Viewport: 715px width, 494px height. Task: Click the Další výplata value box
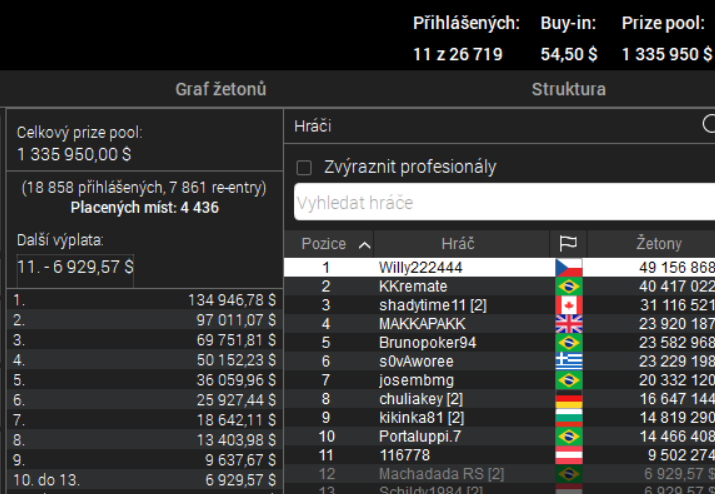coord(75,267)
